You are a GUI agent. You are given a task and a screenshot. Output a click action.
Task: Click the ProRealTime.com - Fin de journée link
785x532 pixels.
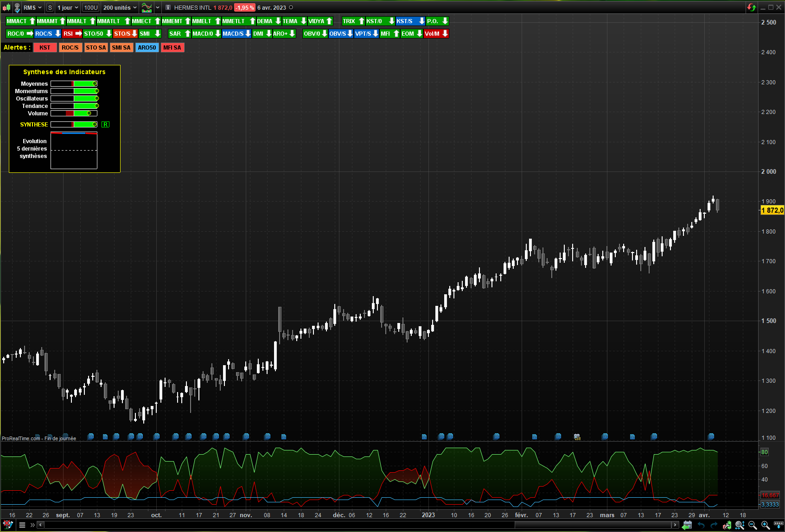[x=39, y=438]
